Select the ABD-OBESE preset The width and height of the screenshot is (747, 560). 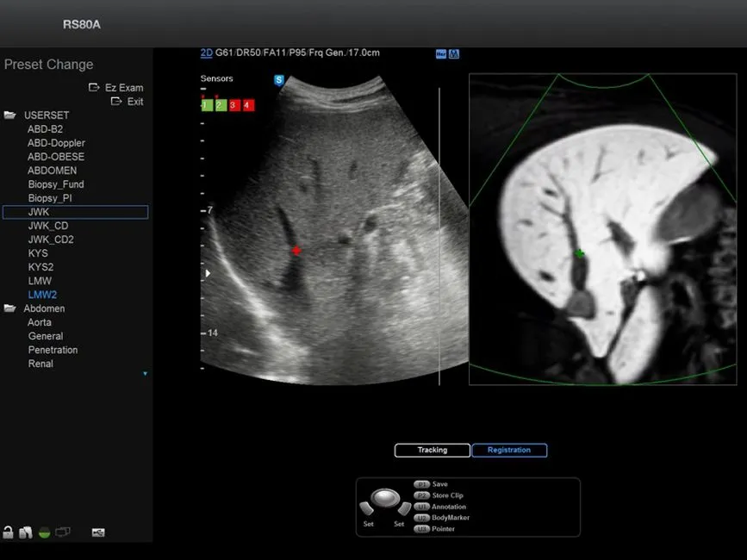point(56,157)
